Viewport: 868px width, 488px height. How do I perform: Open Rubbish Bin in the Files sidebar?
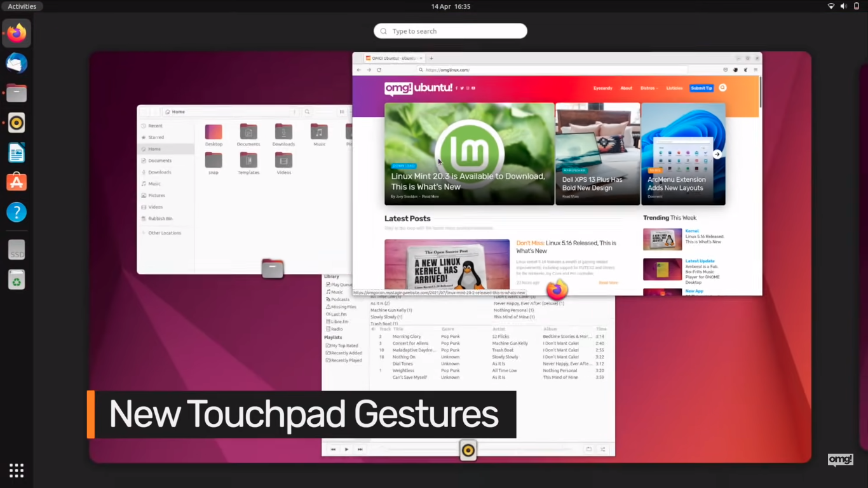[166, 219]
